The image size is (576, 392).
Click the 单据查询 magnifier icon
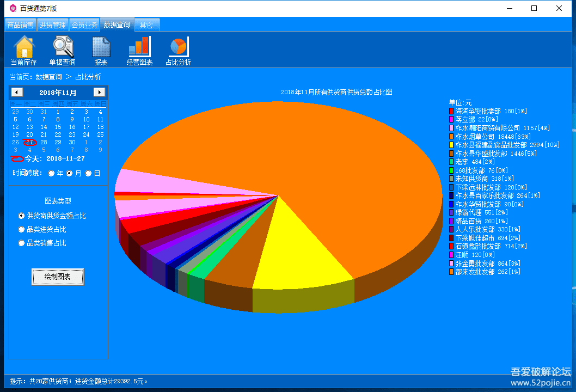tap(63, 47)
